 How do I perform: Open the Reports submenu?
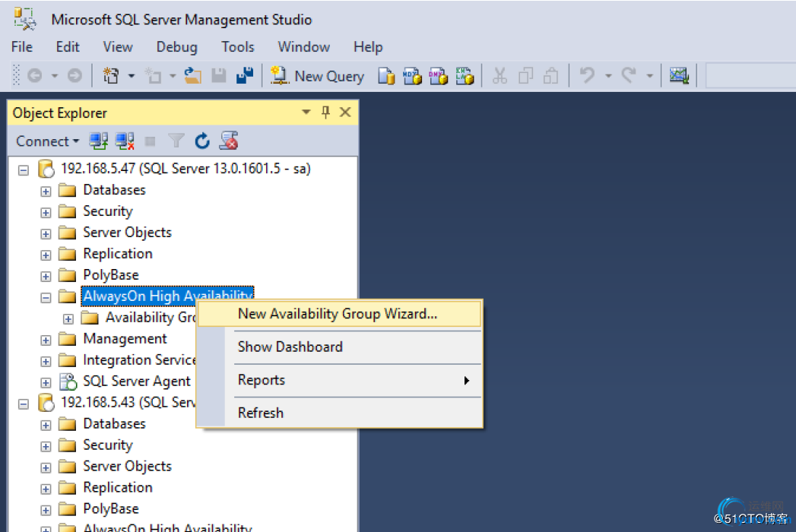pyautogui.click(x=339, y=380)
